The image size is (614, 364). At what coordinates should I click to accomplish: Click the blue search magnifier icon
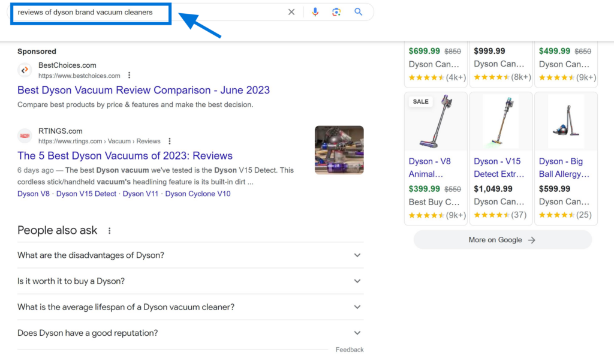click(358, 11)
